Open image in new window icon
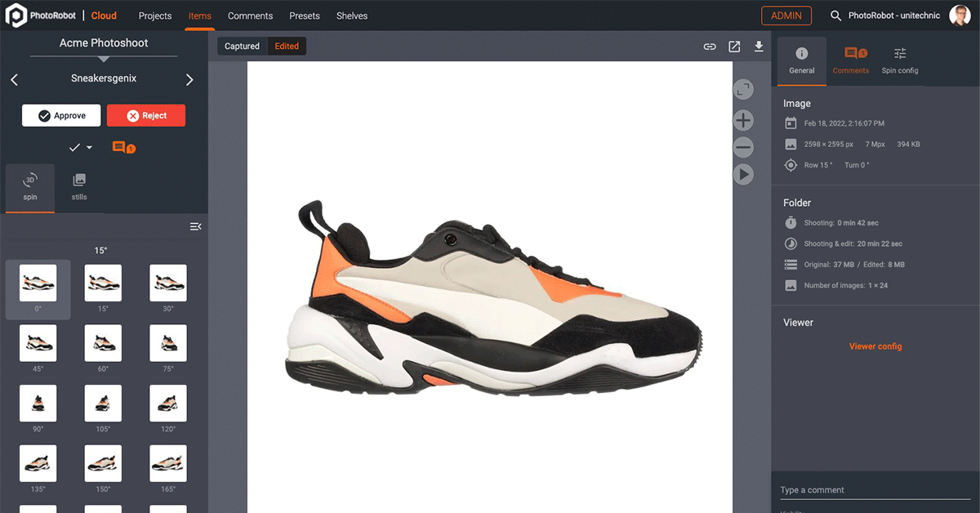This screenshot has height=513, width=980. pos(734,47)
